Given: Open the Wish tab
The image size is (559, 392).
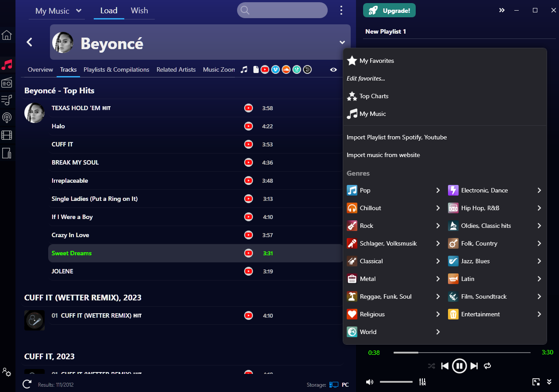Looking at the screenshot, I should point(139,11).
